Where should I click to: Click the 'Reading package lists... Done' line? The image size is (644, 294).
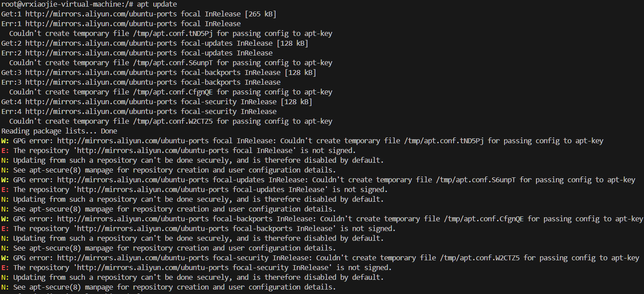[59, 131]
